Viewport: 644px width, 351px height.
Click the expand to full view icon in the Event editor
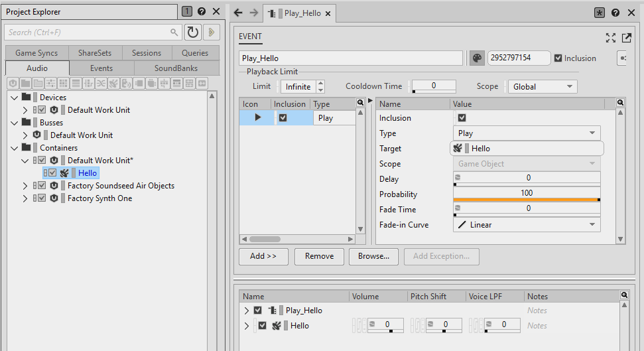click(611, 38)
